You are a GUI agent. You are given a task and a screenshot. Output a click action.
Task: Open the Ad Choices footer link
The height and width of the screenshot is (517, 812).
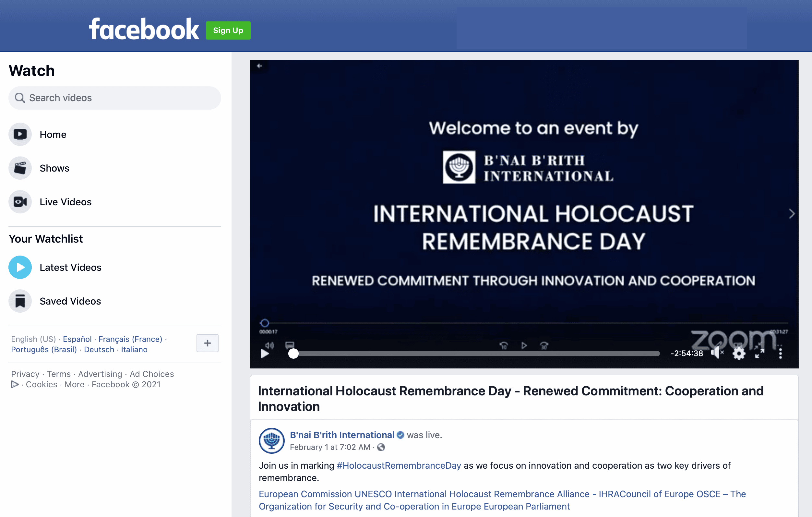coord(152,374)
